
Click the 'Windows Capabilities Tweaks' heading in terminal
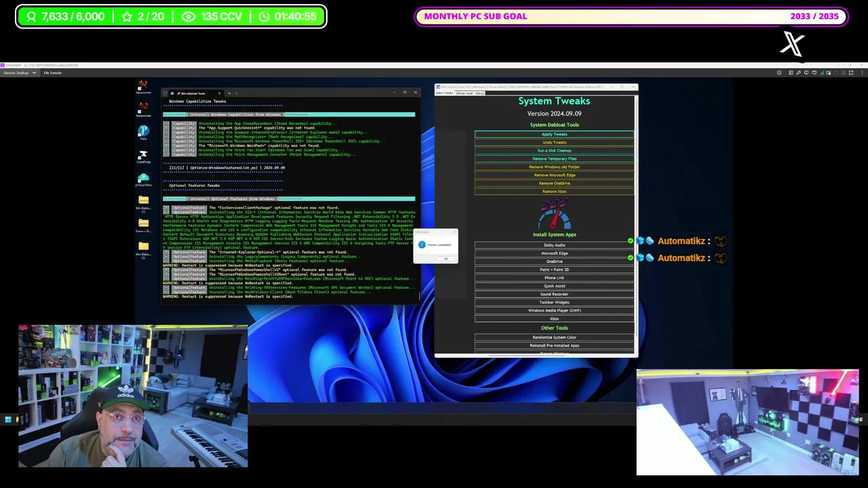pos(197,101)
